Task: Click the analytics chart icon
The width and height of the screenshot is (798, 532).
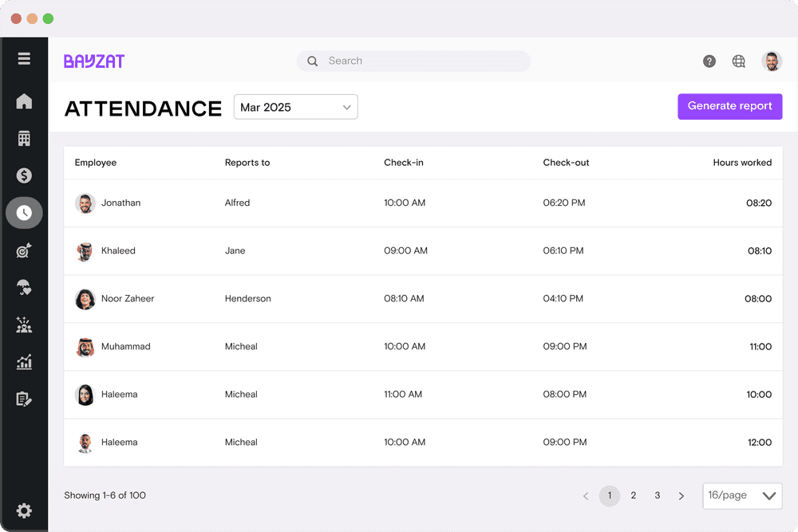Action: (24, 361)
